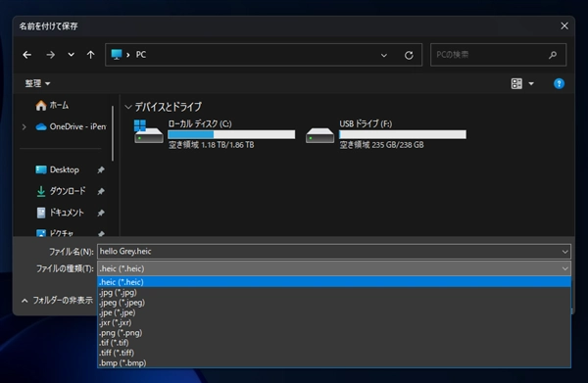Select OneDrive in the navigation pane
This screenshot has width=588, height=383.
click(x=71, y=126)
